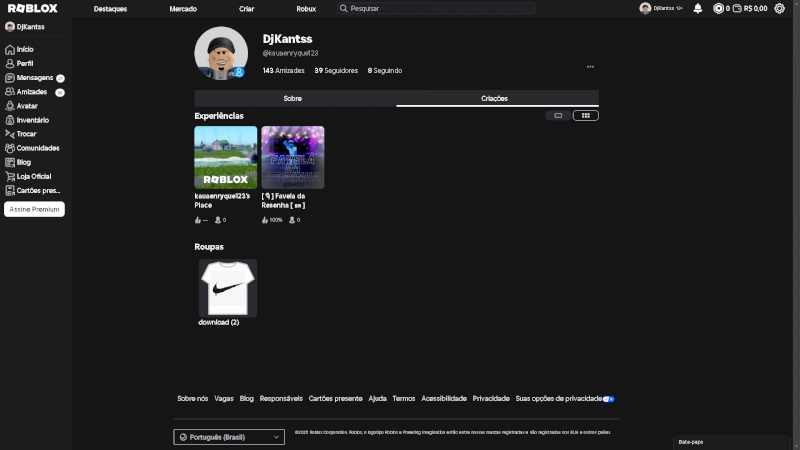Click the Pesquisar search field
Viewport: 800px width, 450px height.
(x=440, y=8)
